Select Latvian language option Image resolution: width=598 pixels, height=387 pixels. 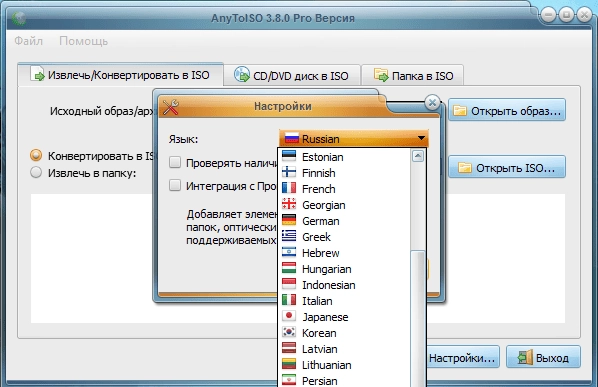coord(345,349)
